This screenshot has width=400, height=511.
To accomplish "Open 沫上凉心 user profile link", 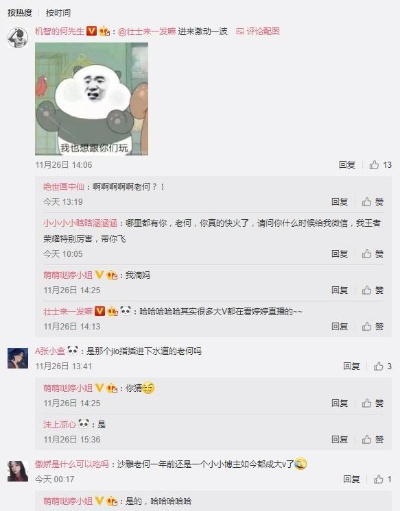I will click(60, 424).
